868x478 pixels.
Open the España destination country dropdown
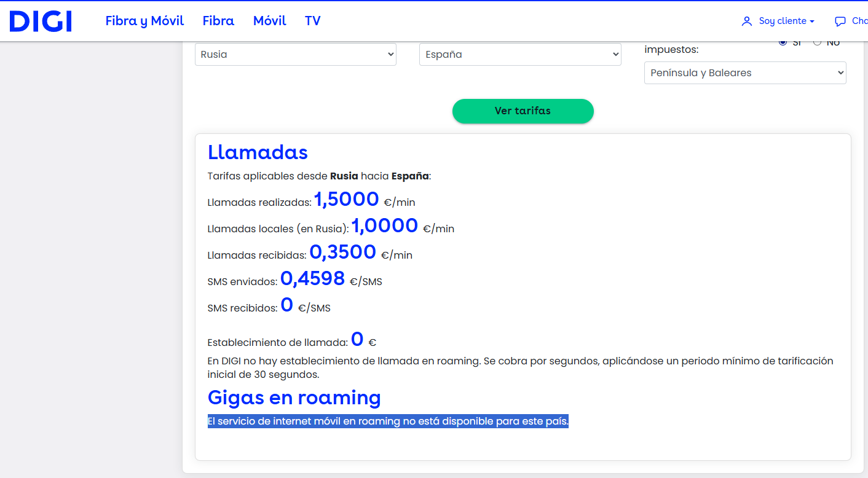click(519, 55)
